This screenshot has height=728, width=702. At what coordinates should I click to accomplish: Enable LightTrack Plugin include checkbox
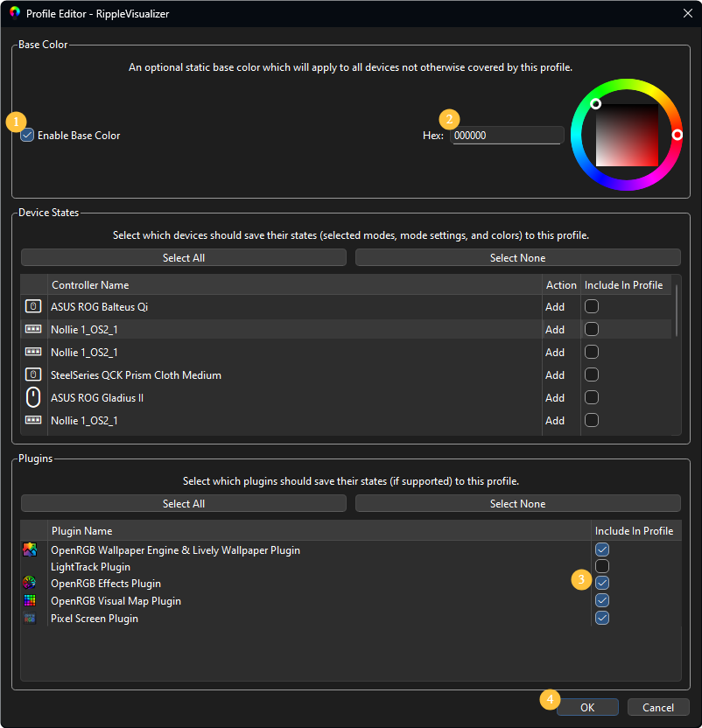[x=602, y=566]
